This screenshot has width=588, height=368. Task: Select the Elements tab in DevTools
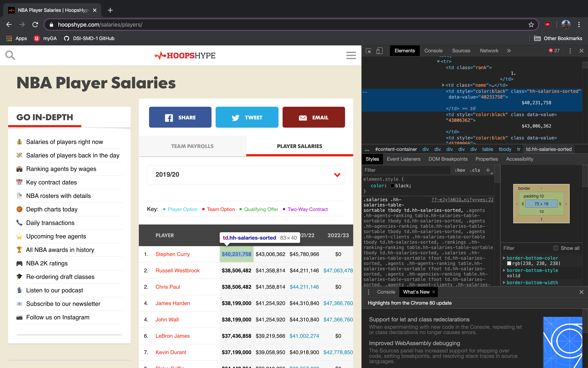coord(404,51)
